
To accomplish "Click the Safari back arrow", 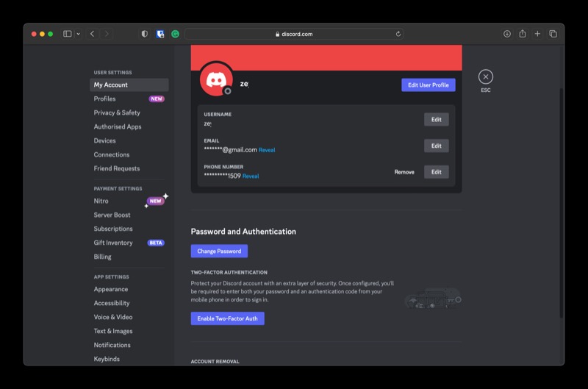I will [x=92, y=34].
